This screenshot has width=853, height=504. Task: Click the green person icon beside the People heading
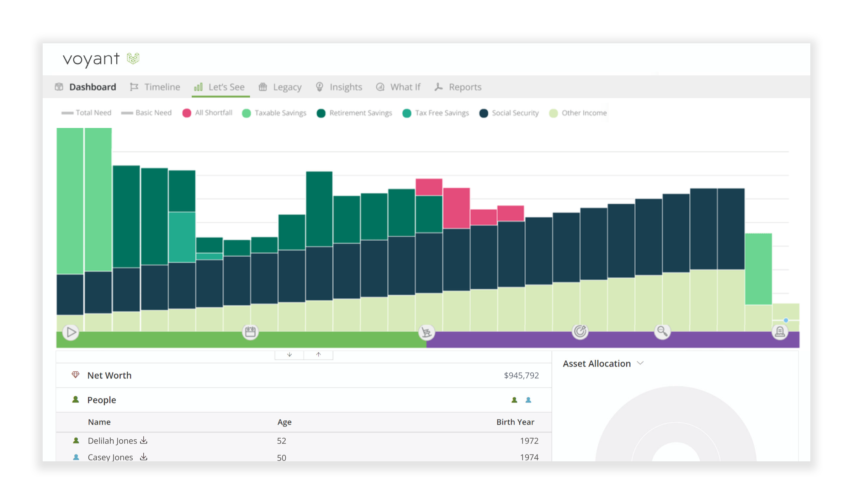coord(75,400)
